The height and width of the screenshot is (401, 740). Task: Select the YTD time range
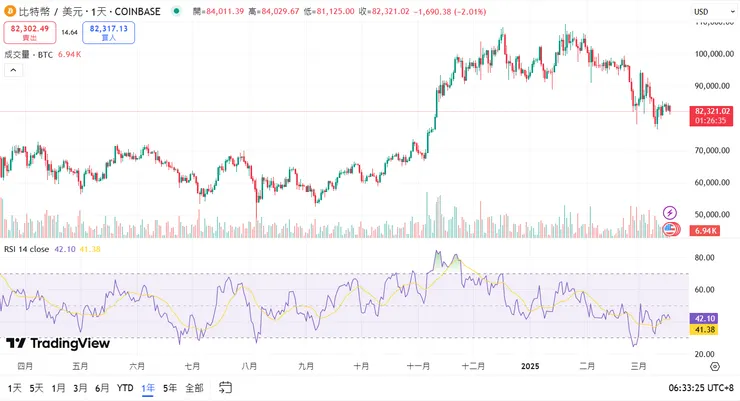pyautogui.click(x=125, y=388)
